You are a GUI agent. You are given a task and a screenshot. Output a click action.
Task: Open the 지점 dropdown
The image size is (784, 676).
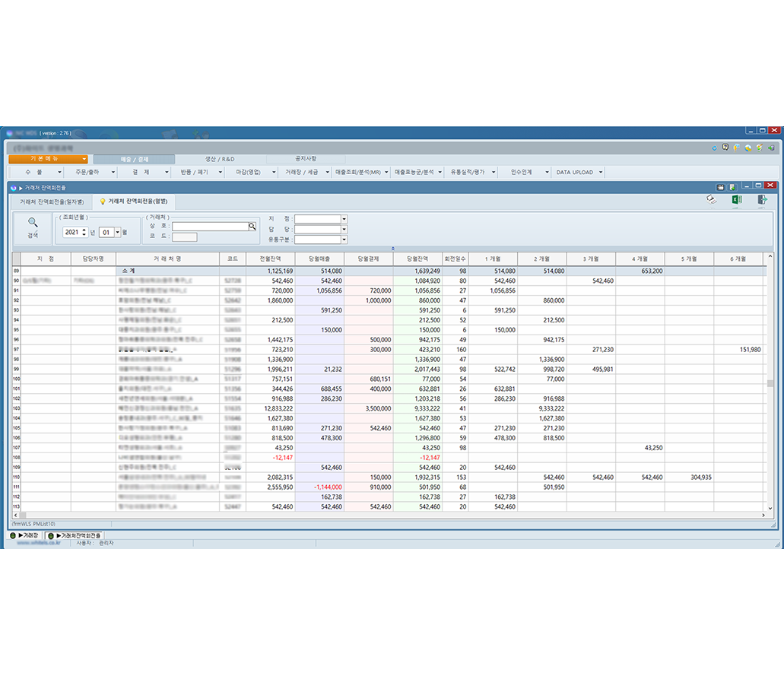coord(344,219)
